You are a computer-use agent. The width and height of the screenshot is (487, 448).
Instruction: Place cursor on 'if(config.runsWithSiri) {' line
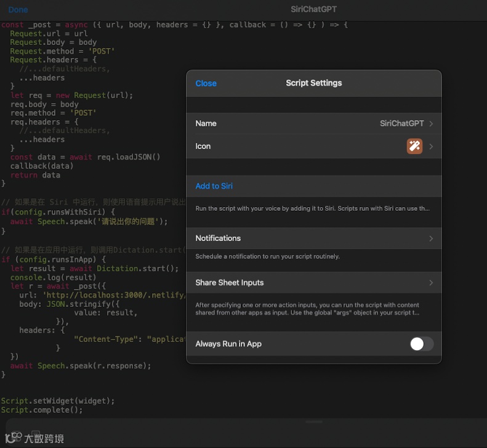pos(58,212)
